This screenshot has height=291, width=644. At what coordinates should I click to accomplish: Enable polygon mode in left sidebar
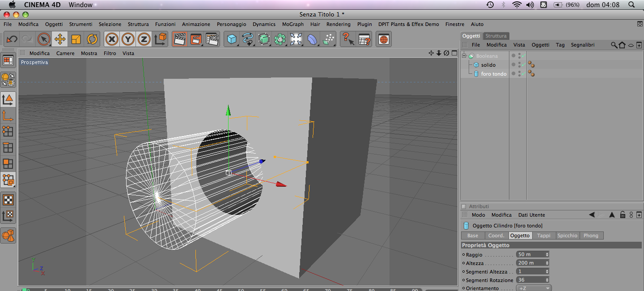coord(8,163)
